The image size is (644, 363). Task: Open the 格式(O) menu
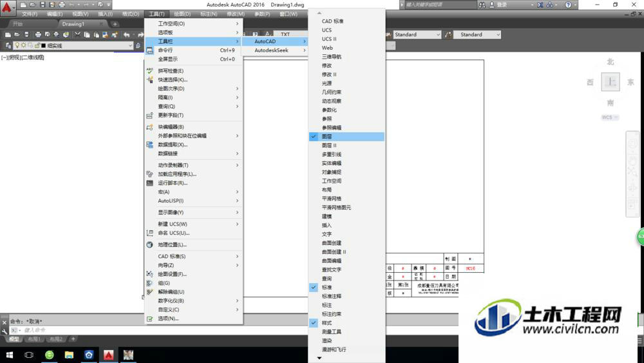(x=130, y=14)
